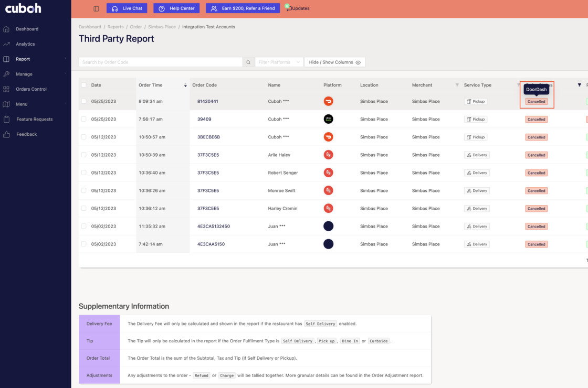Click the Live Chat button
The height and width of the screenshot is (388, 588).
127,8
